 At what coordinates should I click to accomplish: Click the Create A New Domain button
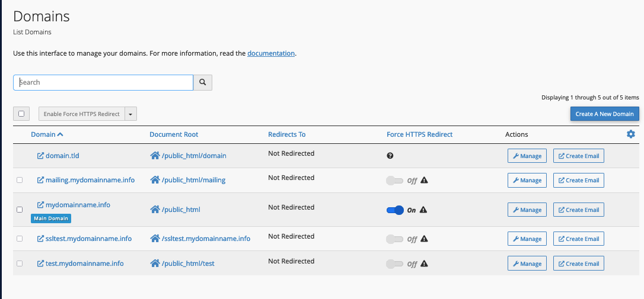[x=604, y=114]
